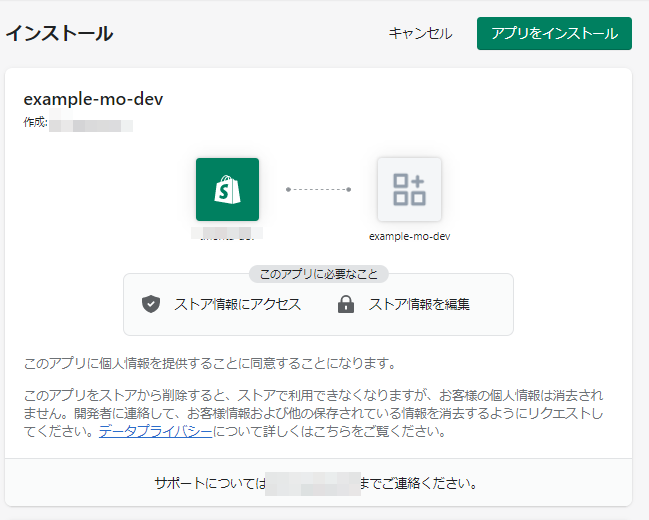The height and width of the screenshot is (520, 649).
Task: Click the example-mo-dev label under app icon
Action: (409, 236)
